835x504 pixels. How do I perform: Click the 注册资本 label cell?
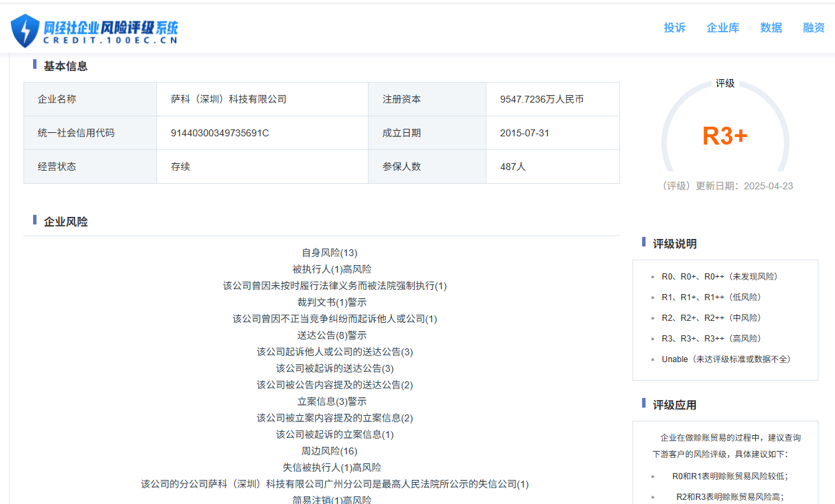(x=427, y=99)
